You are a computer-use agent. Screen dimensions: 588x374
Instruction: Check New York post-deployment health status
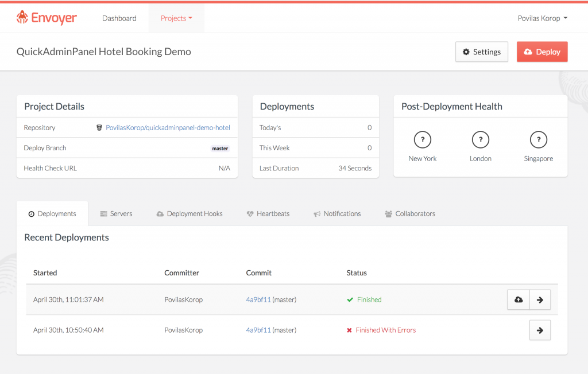(423, 139)
